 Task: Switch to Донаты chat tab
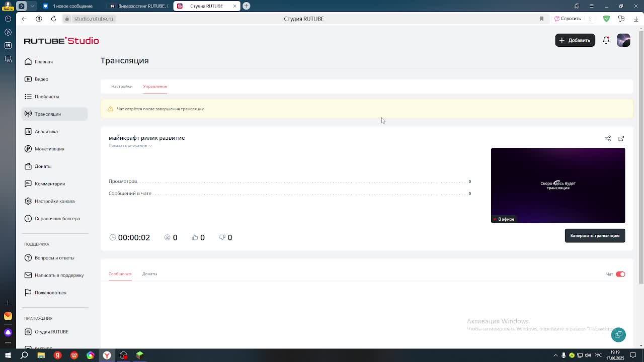[x=149, y=274]
